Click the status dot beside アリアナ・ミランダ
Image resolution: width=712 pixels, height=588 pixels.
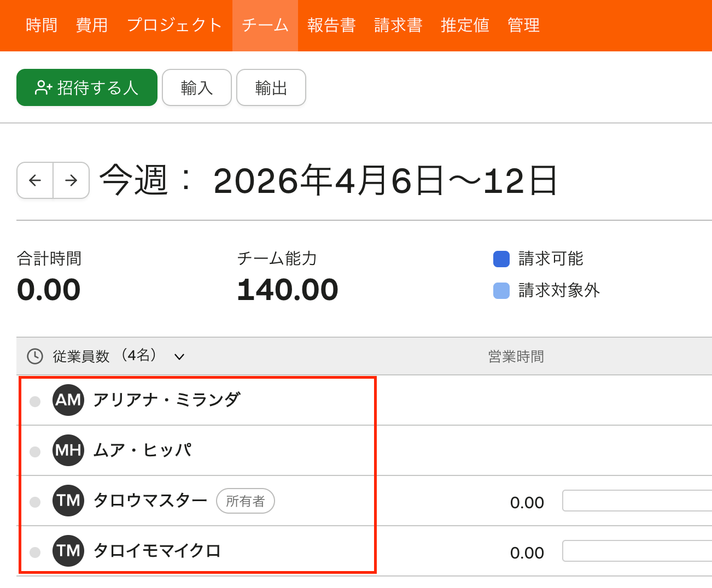click(35, 402)
